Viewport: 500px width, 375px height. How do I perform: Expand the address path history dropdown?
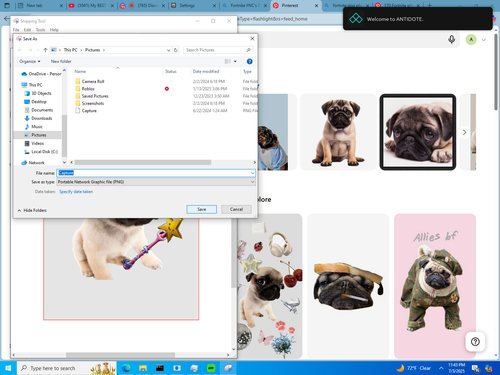pyautogui.click(x=169, y=50)
